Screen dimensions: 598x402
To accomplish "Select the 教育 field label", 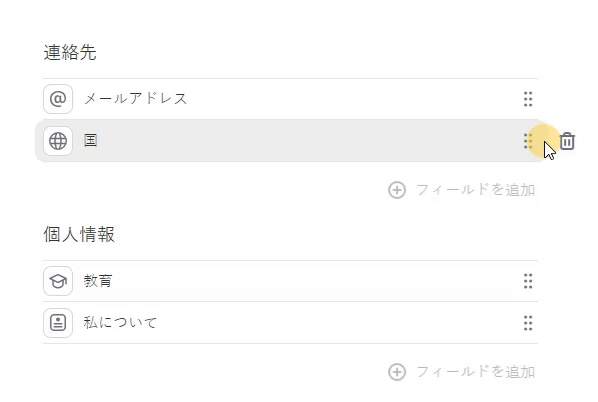I will (x=98, y=281).
